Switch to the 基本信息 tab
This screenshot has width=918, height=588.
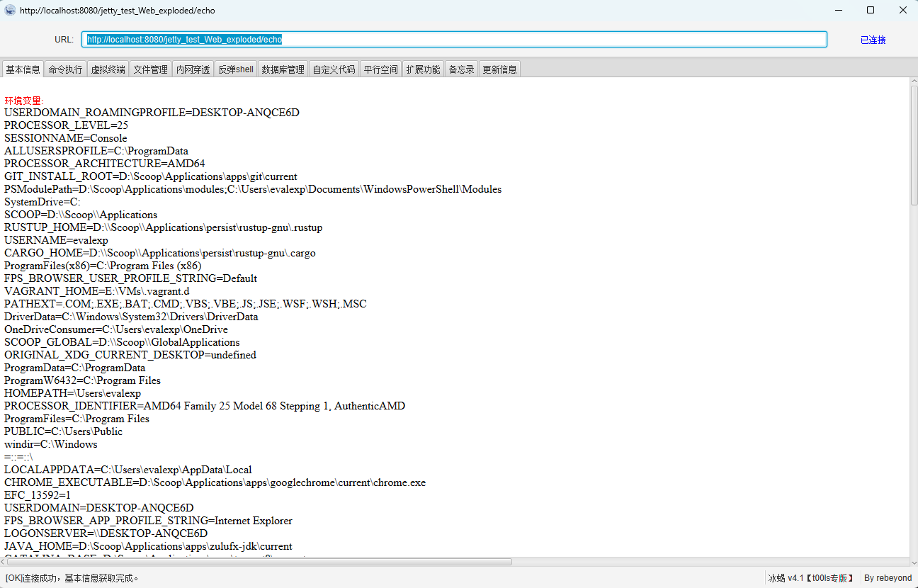click(23, 69)
